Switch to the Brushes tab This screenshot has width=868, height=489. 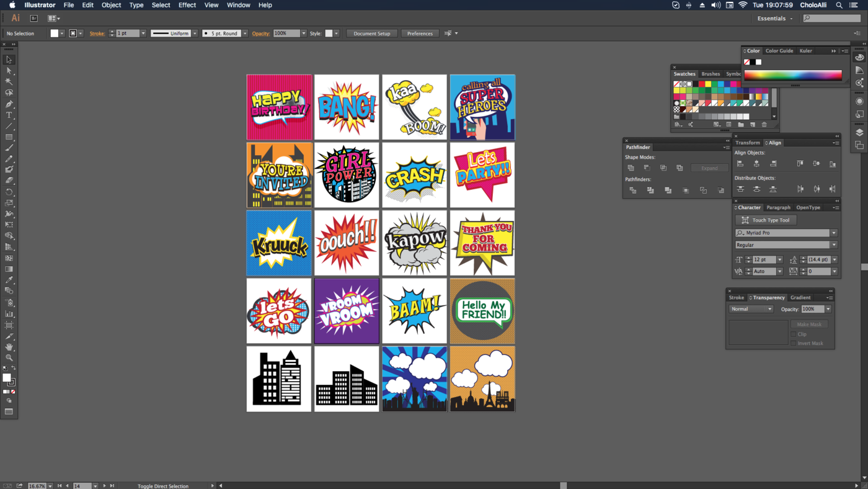click(711, 74)
